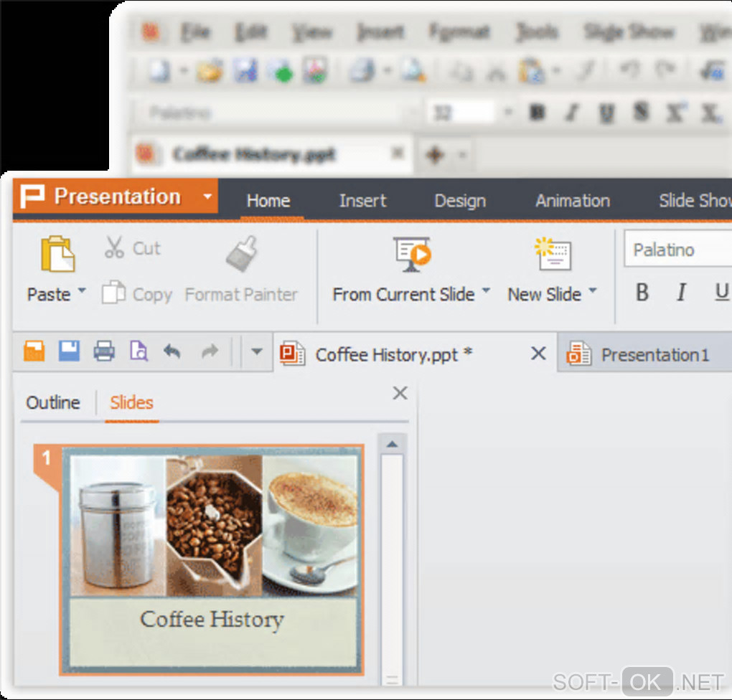Close Coffee History.ppt tab in background window
This screenshot has height=700, width=732.
[398, 153]
